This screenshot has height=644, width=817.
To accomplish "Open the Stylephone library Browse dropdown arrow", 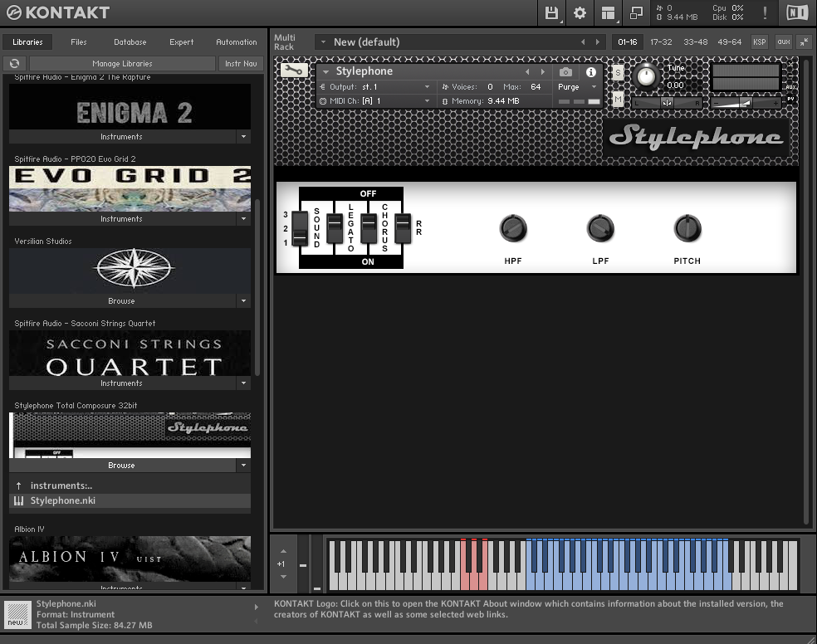I will (243, 466).
